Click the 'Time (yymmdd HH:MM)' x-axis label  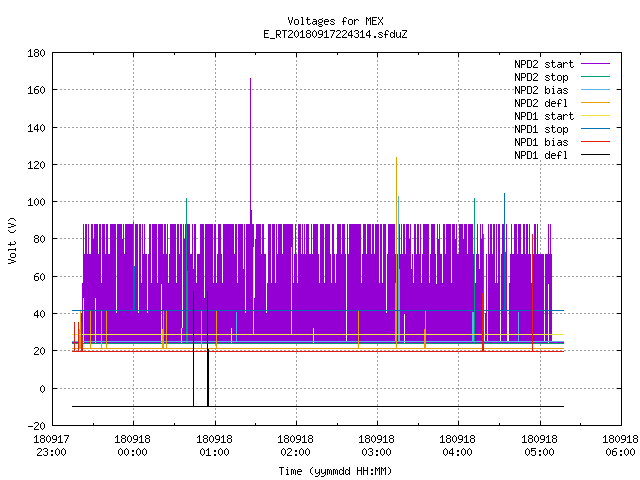tap(335, 471)
